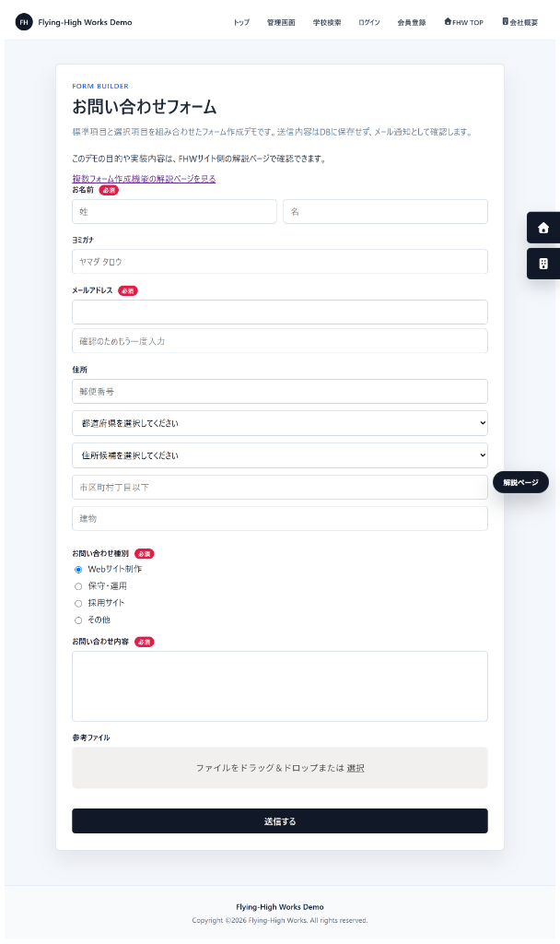Open 会社概要 in navigation
The height and width of the screenshot is (944, 560).
point(520,22)
